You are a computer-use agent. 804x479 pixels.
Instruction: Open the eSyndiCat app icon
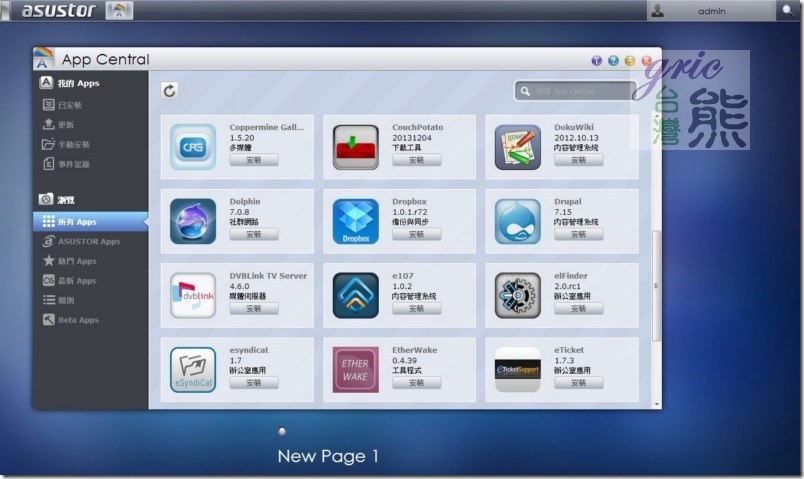[x=193, y=370]
